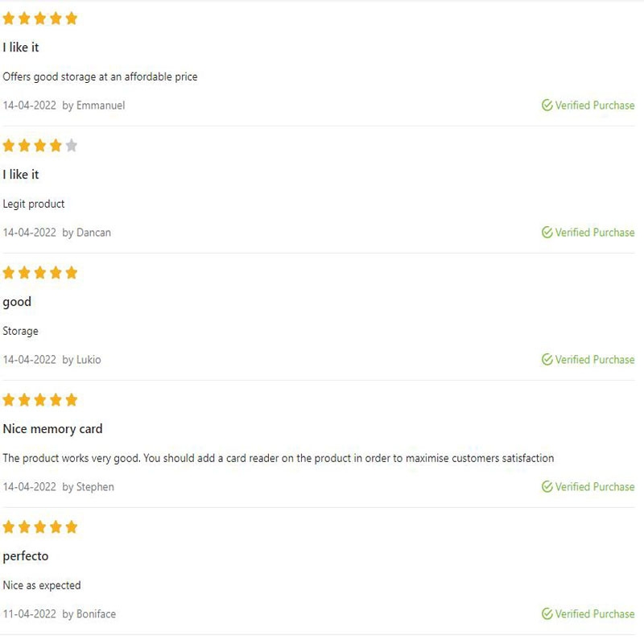
Task: Click reviewer name Dancan
Action: [93, 233]
